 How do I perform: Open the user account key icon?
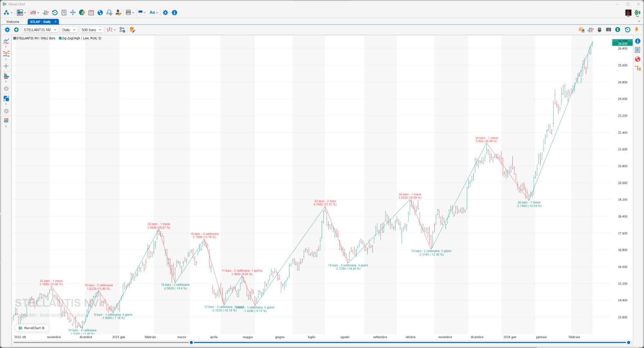118,13
